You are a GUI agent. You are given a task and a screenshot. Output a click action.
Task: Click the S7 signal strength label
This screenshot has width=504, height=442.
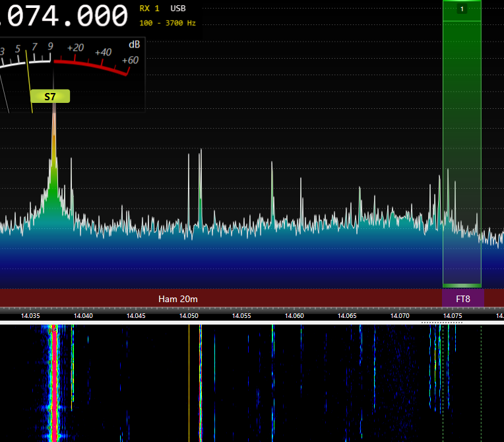pyautogui.click(x=50, y=96)
